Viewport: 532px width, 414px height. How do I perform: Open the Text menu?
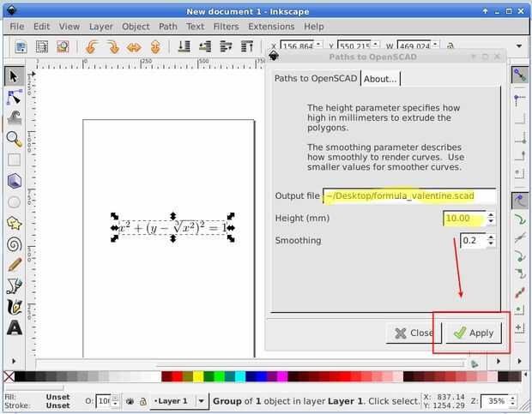pyautogui.click(x=195, y=27)
